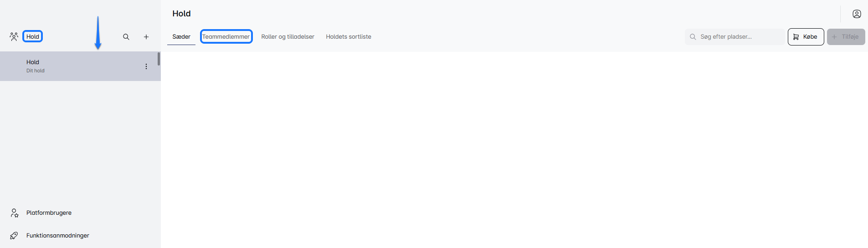Click the sidebar team list scrollbar

(x=159, y=59)
